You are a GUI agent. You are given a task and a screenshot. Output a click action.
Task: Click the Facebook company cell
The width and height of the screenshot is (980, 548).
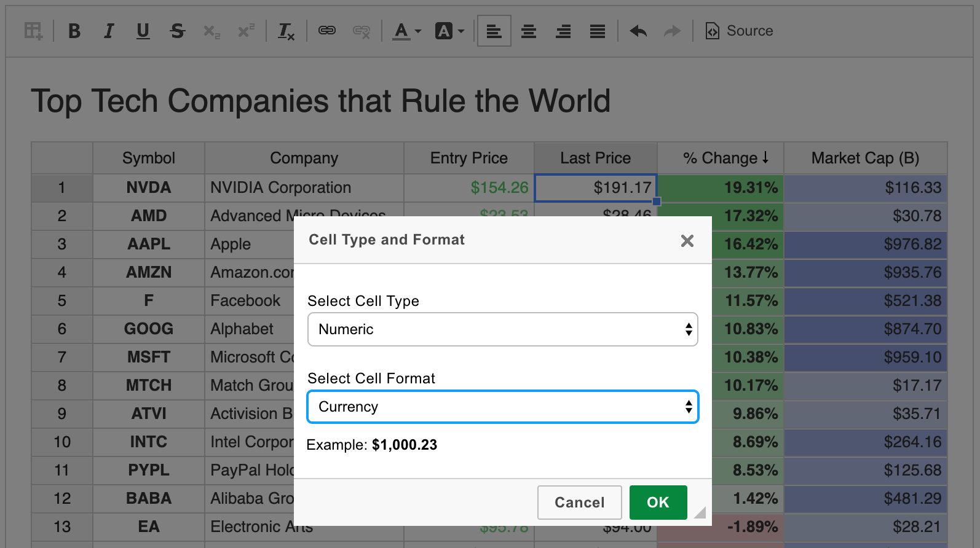pyautogui.click(x=250, y=301)
